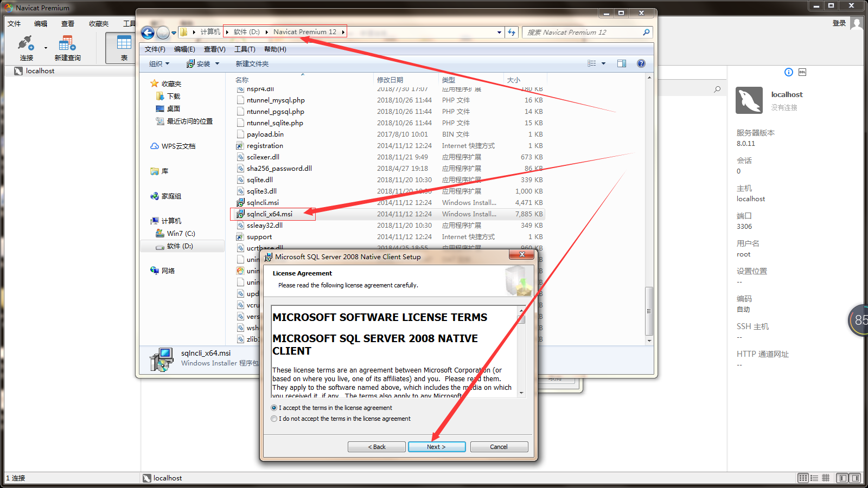Toggle the preview pane in Explorer

click(622, 63)
